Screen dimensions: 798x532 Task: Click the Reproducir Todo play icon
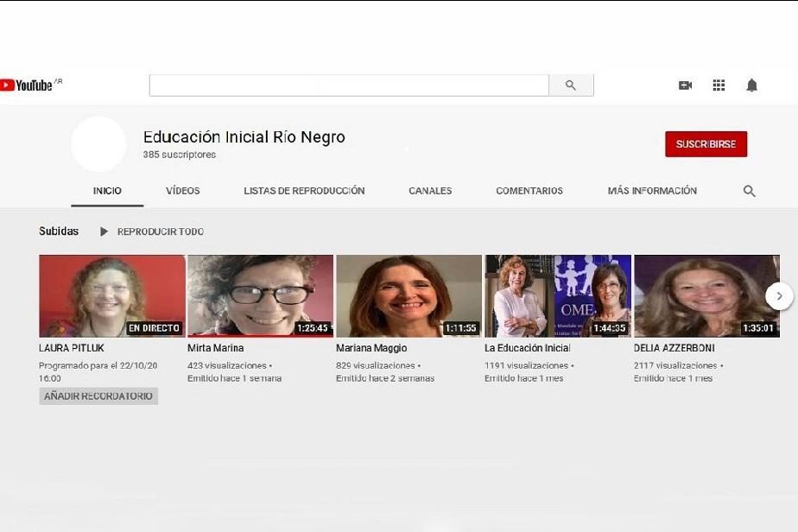point(104,231)
